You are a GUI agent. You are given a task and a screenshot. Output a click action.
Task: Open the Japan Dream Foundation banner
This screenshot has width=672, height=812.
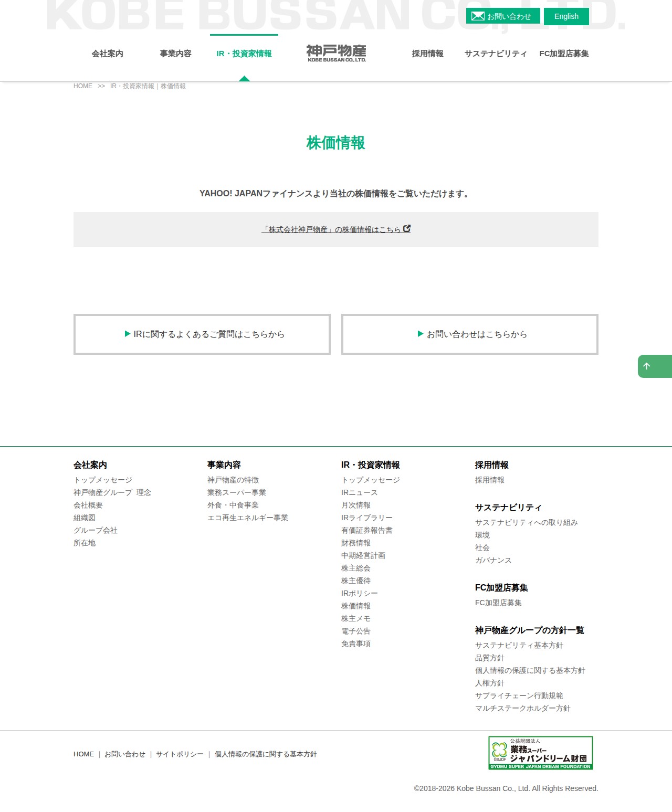pyautogui.click(x=541, y=753)
